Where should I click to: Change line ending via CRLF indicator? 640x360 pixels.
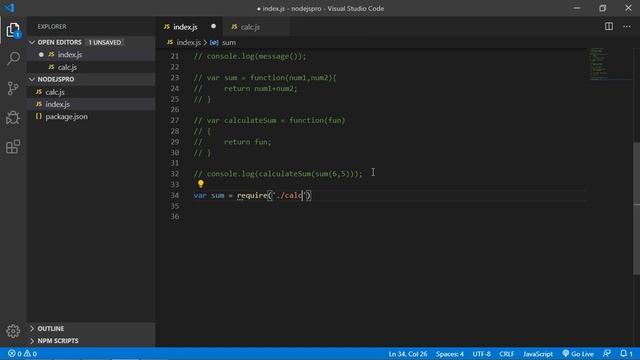point(507,353)
